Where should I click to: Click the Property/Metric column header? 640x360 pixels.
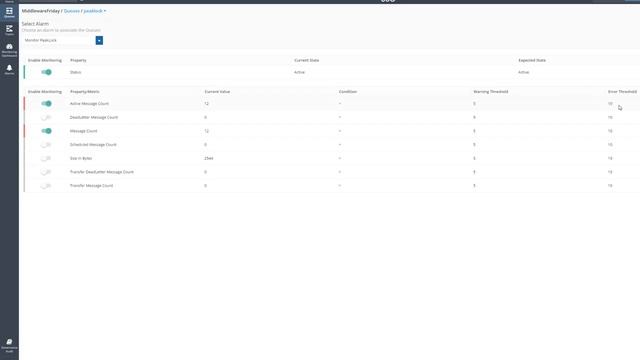click(84, 92)
